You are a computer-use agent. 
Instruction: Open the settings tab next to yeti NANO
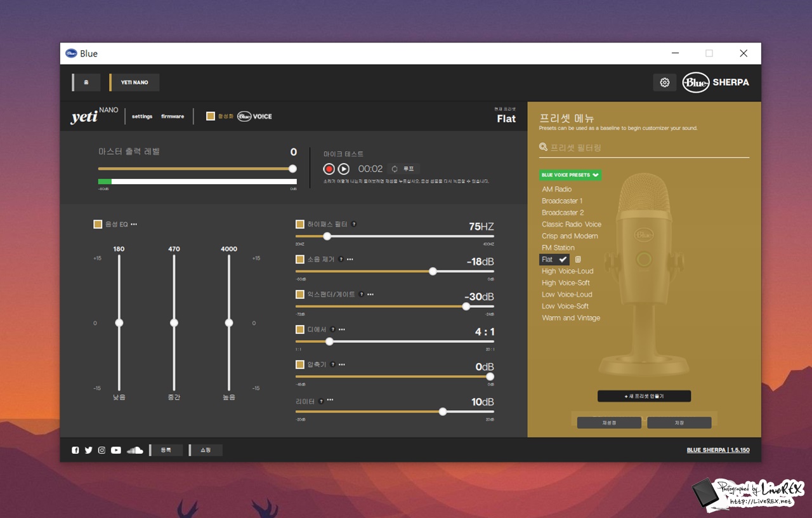pyautogui.click(x=142, y=117)
